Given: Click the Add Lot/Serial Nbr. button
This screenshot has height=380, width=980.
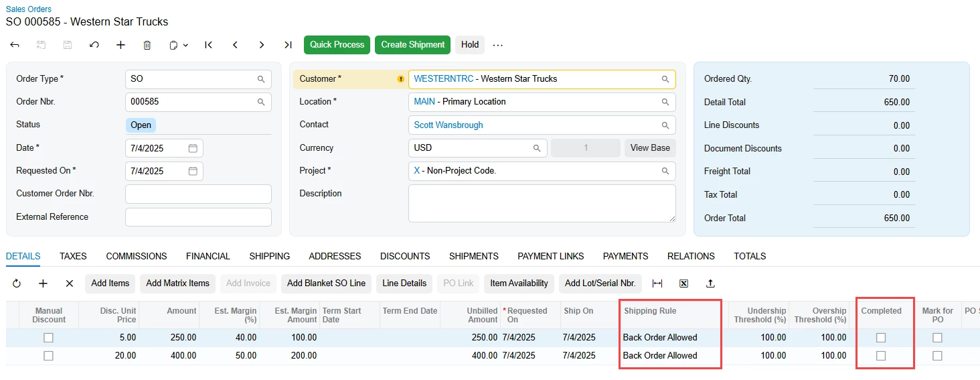Looking at the screenshot, I should pyautogui.click(x=600, y=283).
